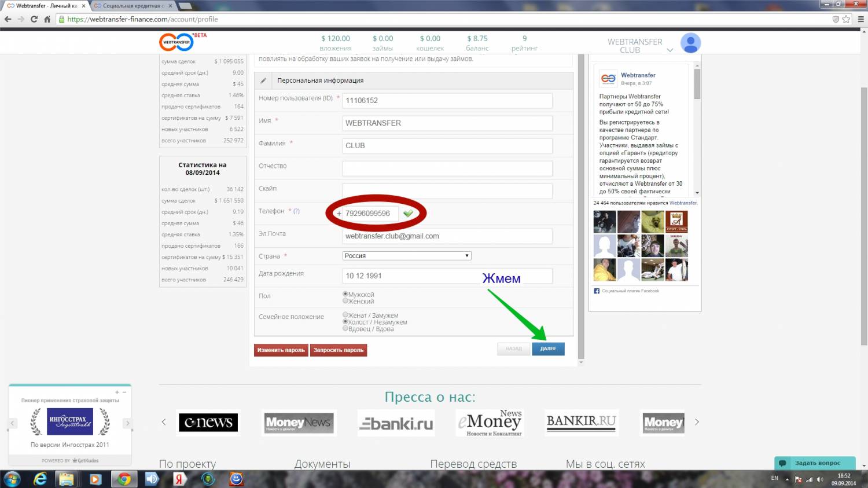Open Yandex icon on taskbar
The image size is (868, 488).
pyautogui.click(x=179, y=479)
